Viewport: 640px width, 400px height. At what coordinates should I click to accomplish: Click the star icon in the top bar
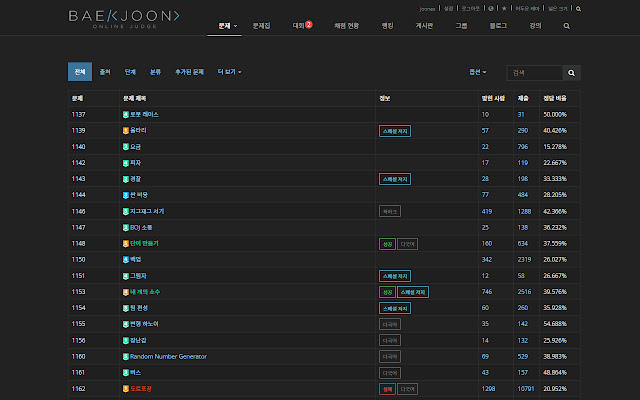502,7
